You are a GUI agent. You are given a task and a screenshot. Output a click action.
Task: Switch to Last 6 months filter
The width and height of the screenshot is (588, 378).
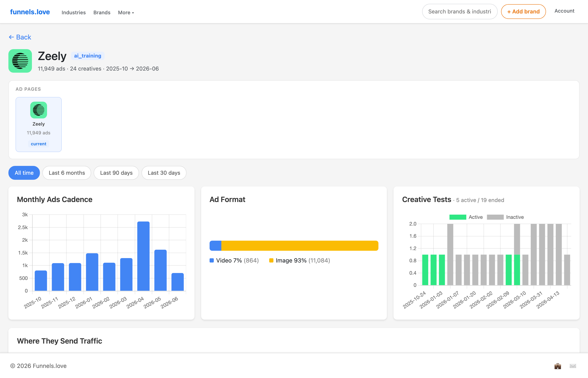pos(67,173)
